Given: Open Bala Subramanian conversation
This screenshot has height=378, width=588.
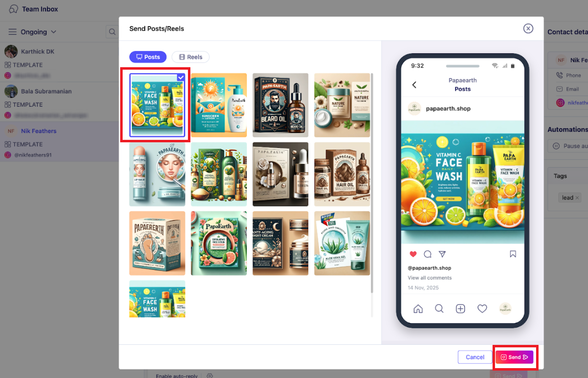Looking at the screenshot, I should pyautogui.click(x=59, y=101).
